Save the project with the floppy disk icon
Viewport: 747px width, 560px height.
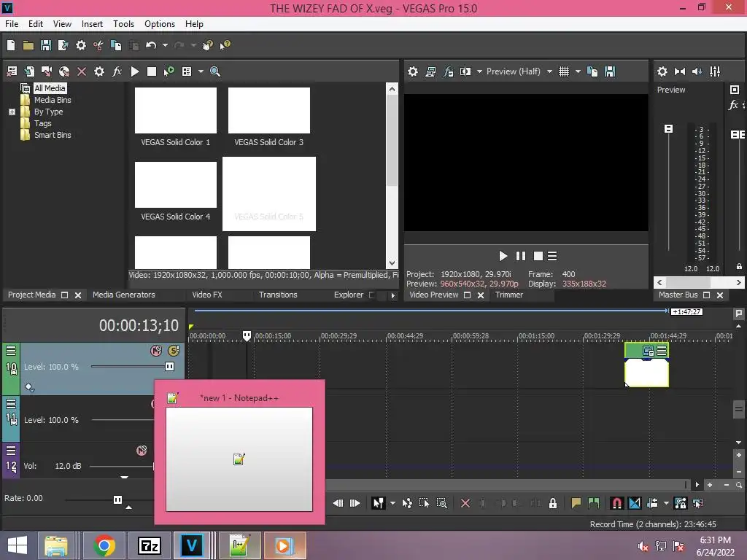pyautogui.click(x=46, y=45)
